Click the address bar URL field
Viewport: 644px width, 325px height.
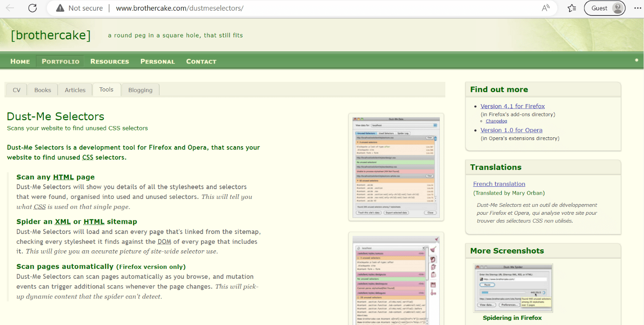click(x=302, y=8)
